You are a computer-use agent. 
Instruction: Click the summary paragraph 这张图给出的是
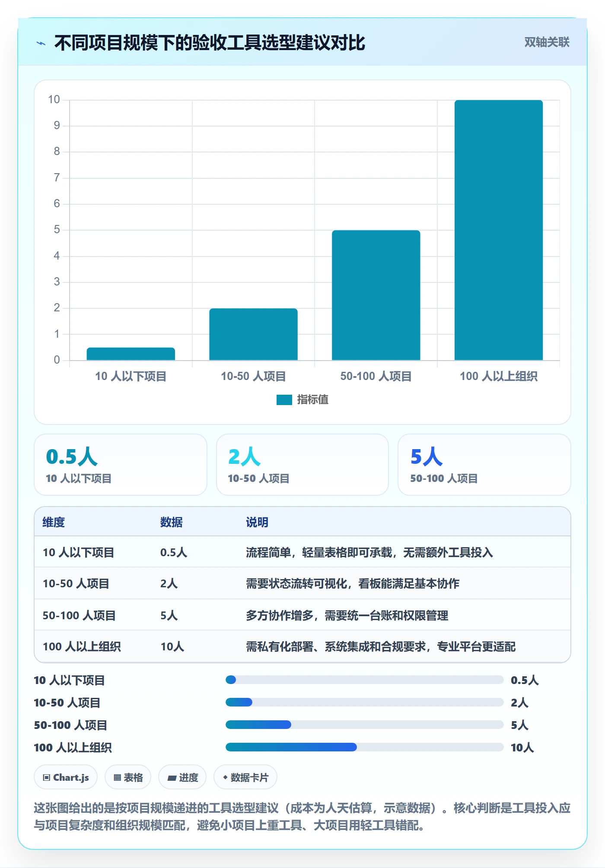(302, 817)
